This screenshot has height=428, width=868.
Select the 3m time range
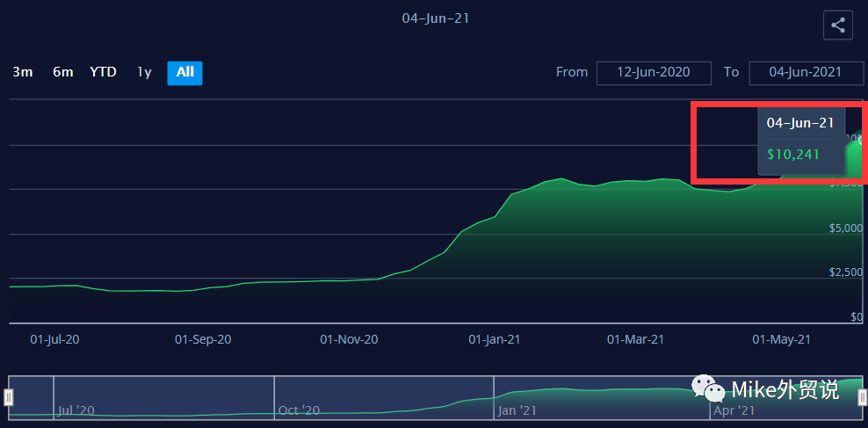click(23, 72)
